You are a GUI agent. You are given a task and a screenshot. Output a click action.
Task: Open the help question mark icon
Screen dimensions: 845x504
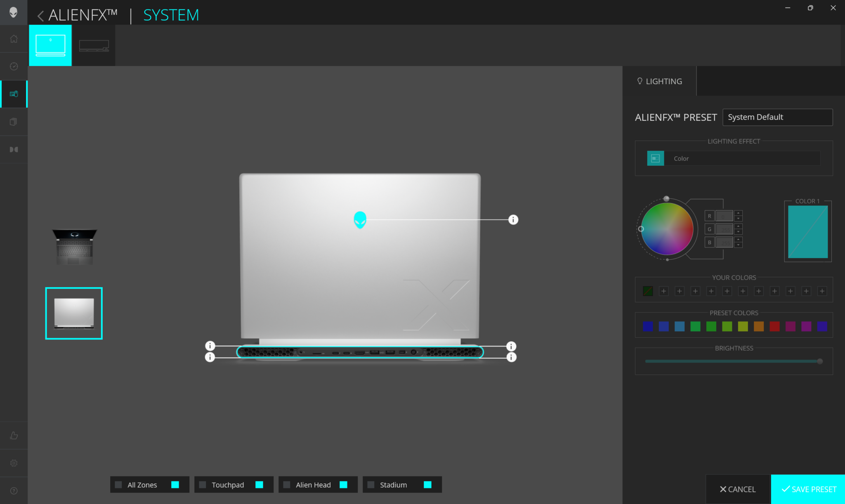tap(14, 491)
